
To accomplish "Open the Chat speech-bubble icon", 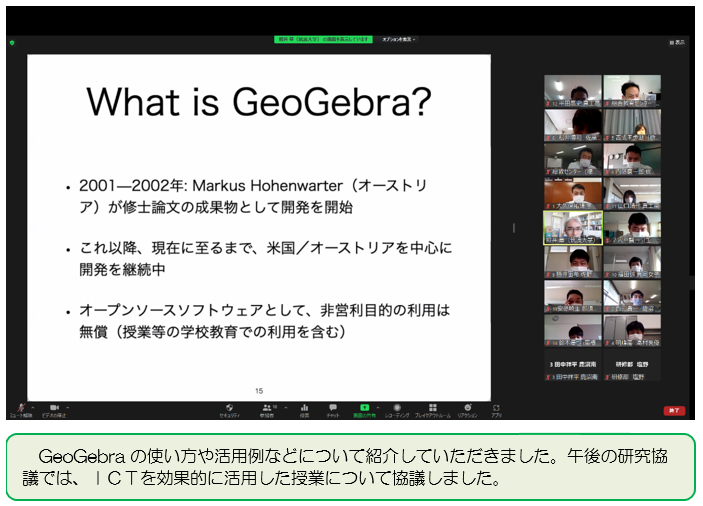I will [333, 407].
